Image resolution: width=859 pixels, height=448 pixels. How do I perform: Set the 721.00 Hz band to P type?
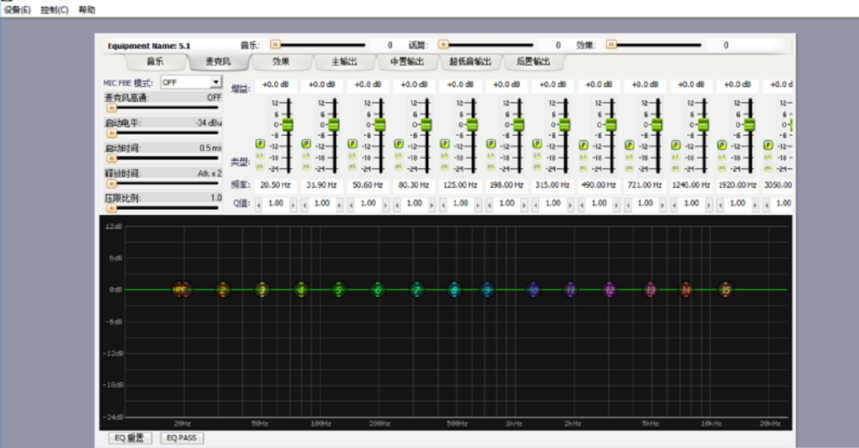click(629, 145)
